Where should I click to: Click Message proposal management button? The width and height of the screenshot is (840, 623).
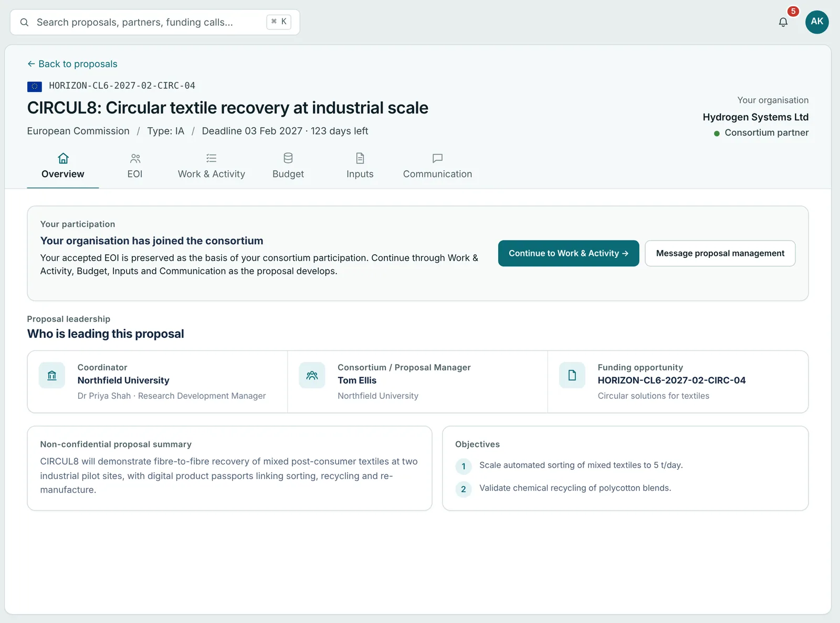tap(720, 253)
